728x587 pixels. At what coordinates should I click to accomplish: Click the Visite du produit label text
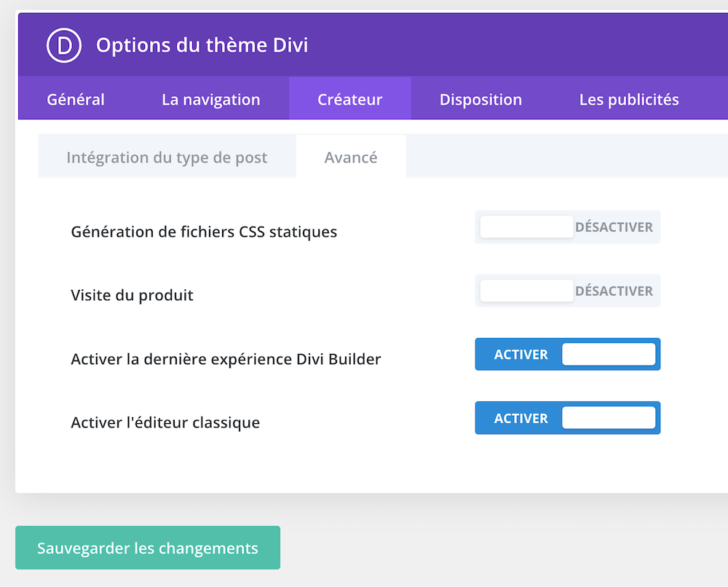coord(132,296)
